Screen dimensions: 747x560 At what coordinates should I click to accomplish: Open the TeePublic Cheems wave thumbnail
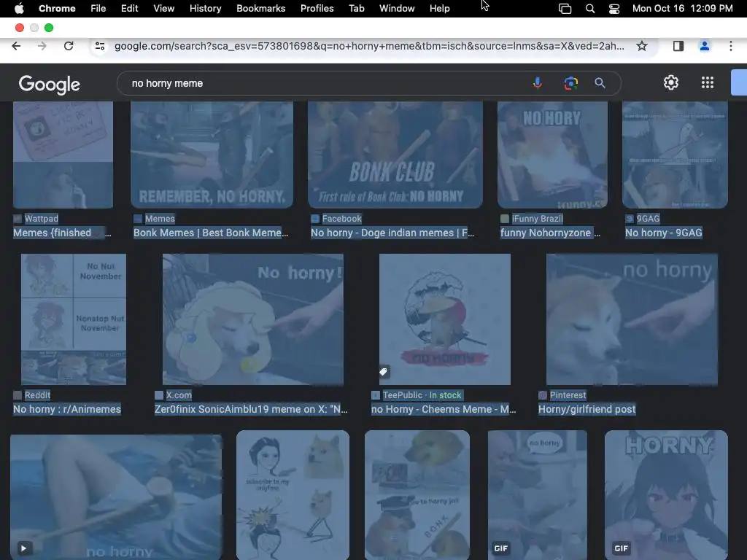(445, 319)
